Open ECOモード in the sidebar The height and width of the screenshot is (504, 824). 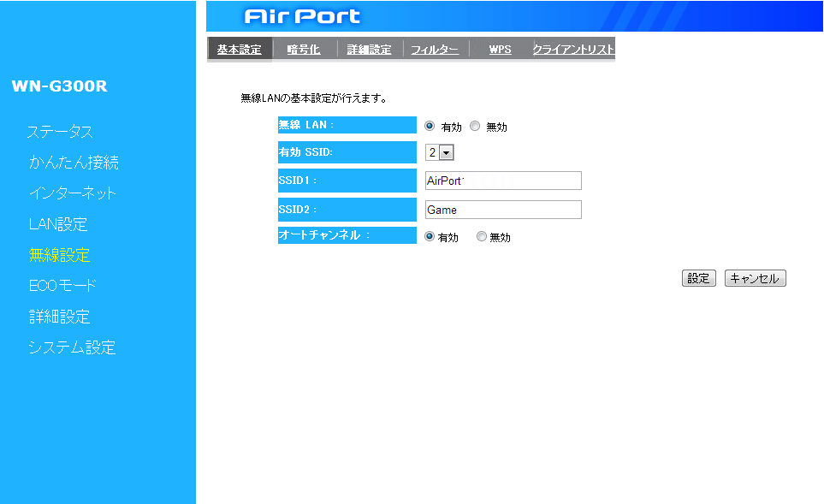[62, 286]
